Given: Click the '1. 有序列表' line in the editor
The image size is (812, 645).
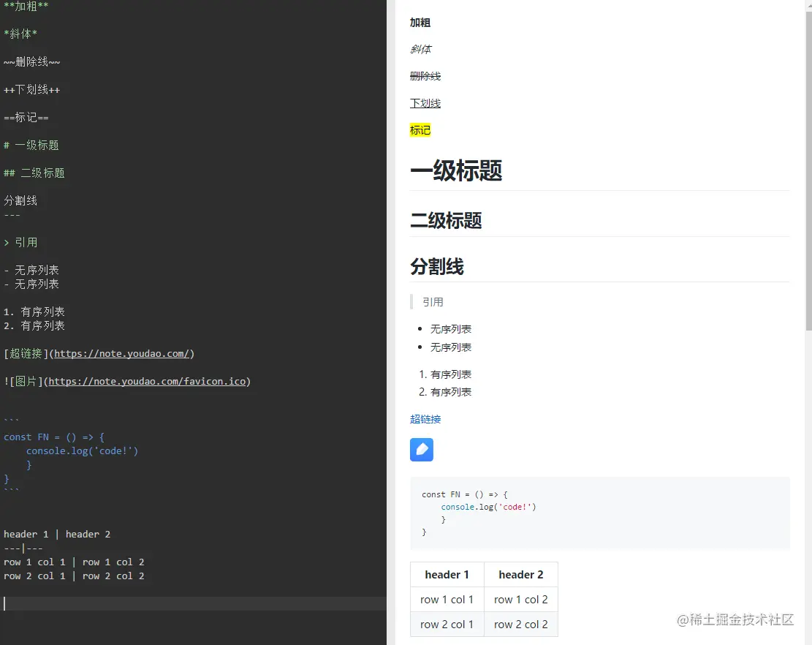Looking at the screenshot, I should coord(34,312).
